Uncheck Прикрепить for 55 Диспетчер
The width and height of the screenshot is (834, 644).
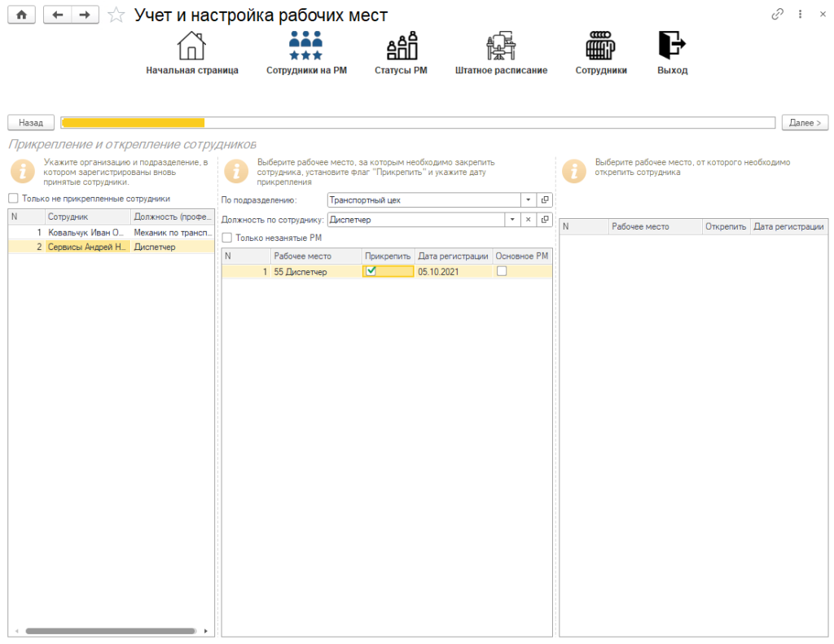point(371,271)
